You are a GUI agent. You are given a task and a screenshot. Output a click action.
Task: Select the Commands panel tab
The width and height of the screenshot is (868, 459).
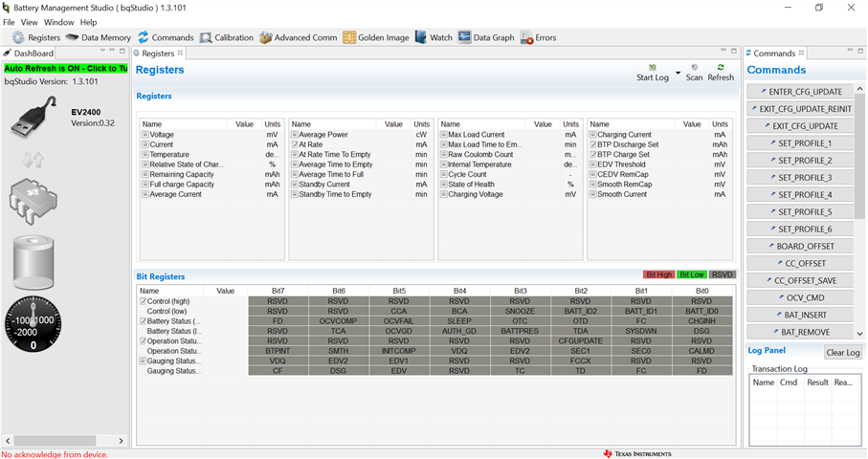[775, 54]
